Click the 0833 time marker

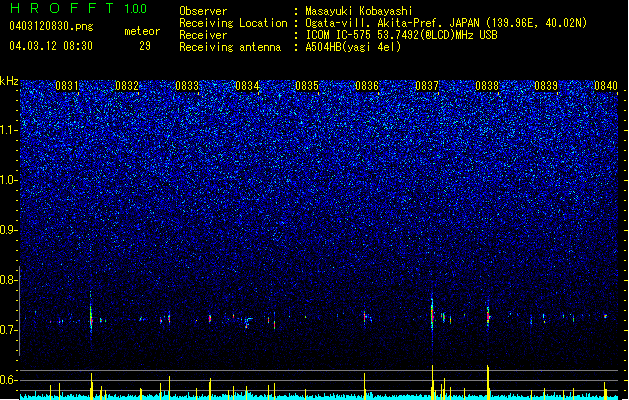tap(187, 86)
